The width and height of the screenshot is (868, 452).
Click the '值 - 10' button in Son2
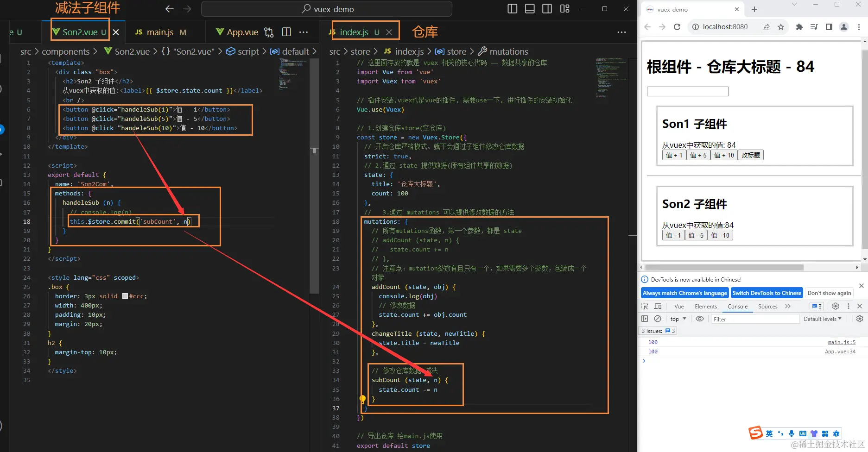pos(720,235)
